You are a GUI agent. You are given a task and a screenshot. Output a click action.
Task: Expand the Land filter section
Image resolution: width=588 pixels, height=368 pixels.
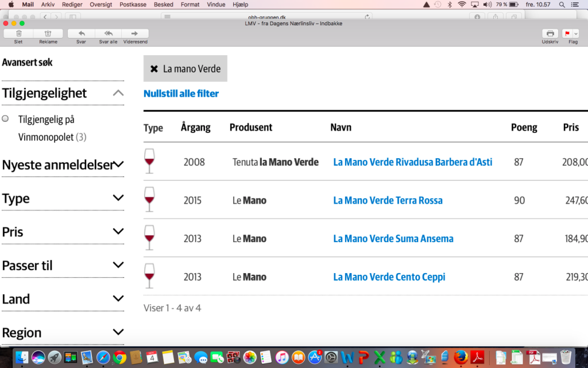tap(118, 298)
